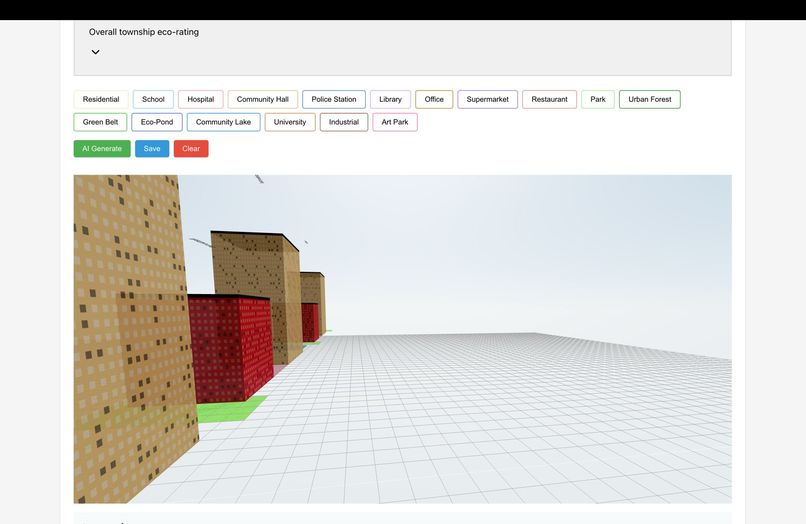This screenshot has width=806, height=524.
Task: Select the School building type
Action: coord(153,99)
